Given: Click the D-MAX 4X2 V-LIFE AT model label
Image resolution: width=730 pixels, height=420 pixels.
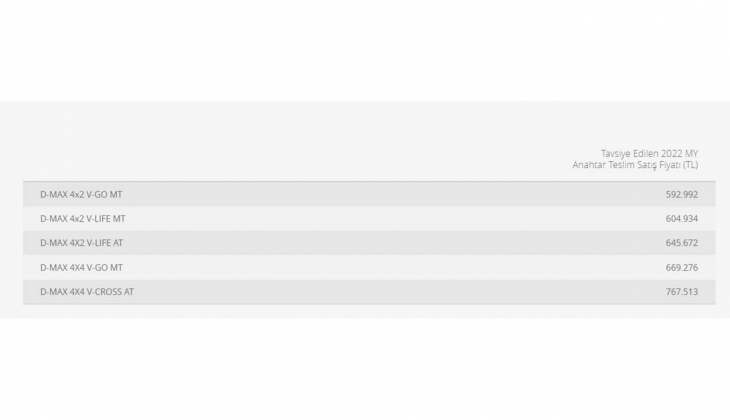Looking at the screenshot, I should (x=82, y=243).
